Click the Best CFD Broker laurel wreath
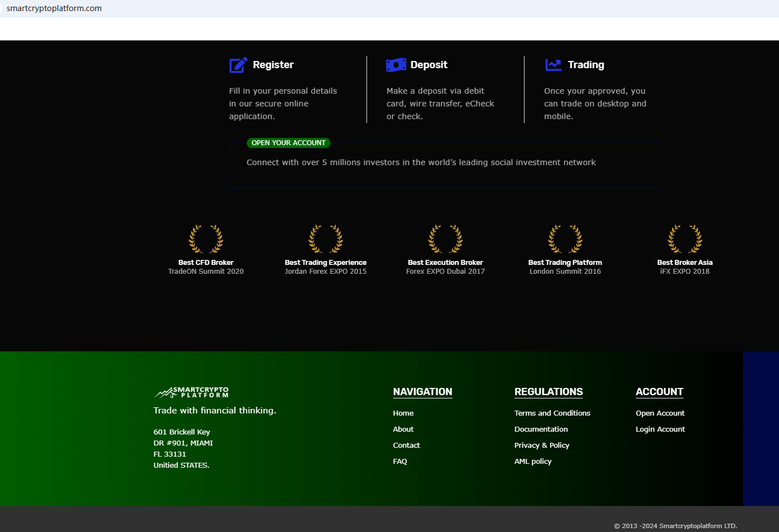This screenshot has height=532, width=779. 206,239
